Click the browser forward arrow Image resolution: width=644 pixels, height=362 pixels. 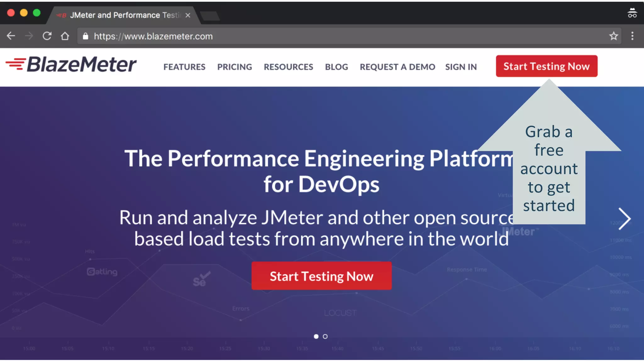(x=29, y=36)
